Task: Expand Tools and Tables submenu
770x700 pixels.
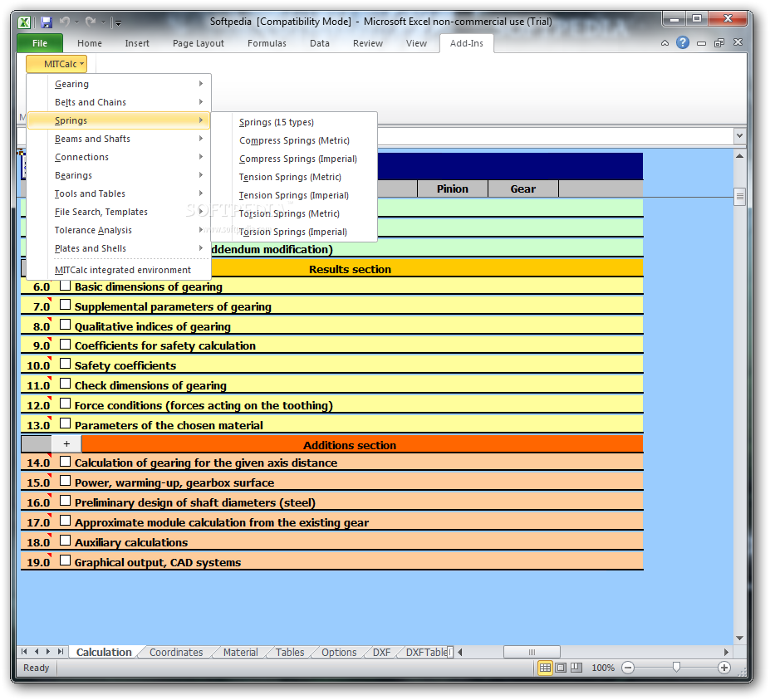Action: click(120, 193)
